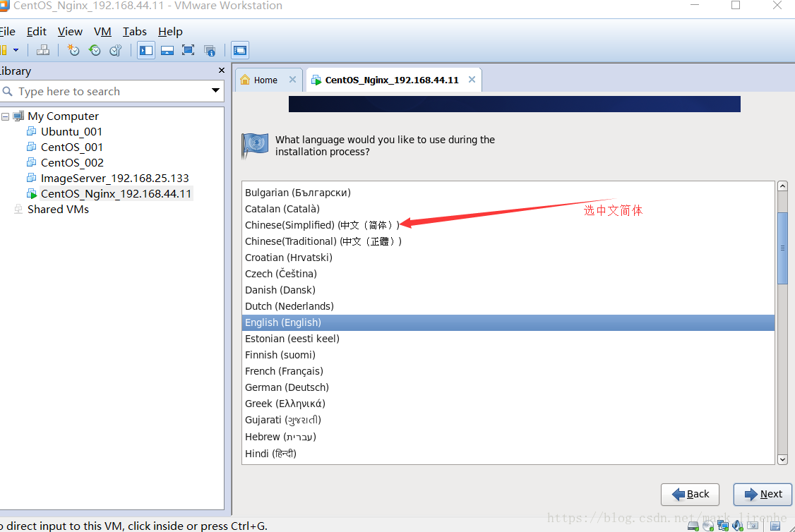The image size is (795, 532).
Task: Choose Dutch (Nederlands) language
Action: pyautogui.click(x=508, y=306)
